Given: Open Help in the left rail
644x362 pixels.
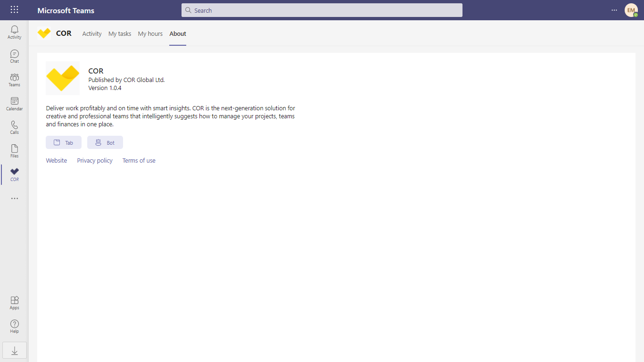Looking at the screenshot, I should pyautogui.click(x=15, y=326).
